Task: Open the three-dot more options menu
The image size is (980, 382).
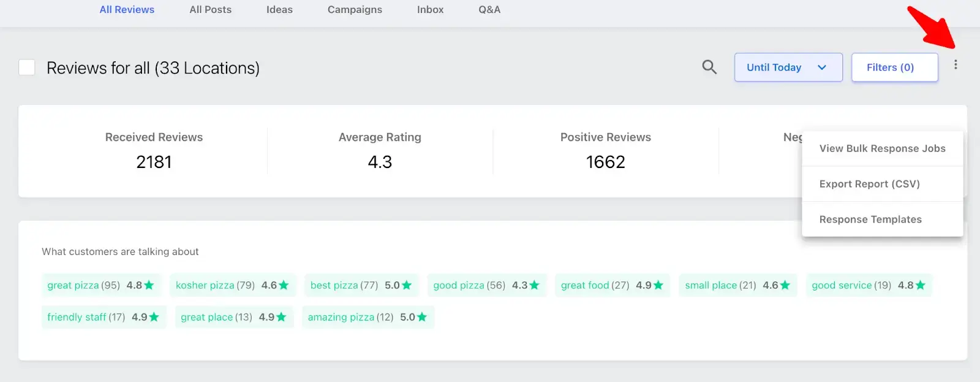Action: coord(956,64)
